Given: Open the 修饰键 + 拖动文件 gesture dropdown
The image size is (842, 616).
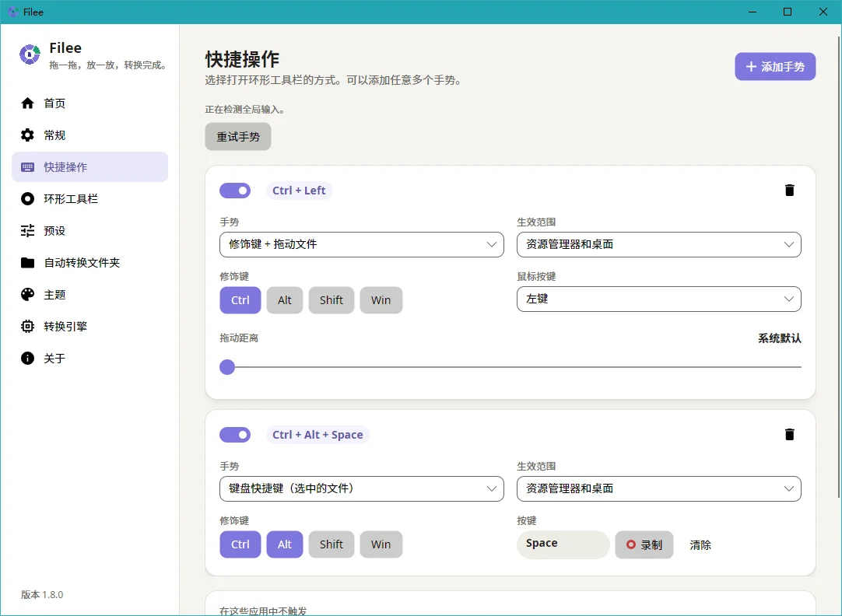Looking at the screenshot, I should click(361, 244).
